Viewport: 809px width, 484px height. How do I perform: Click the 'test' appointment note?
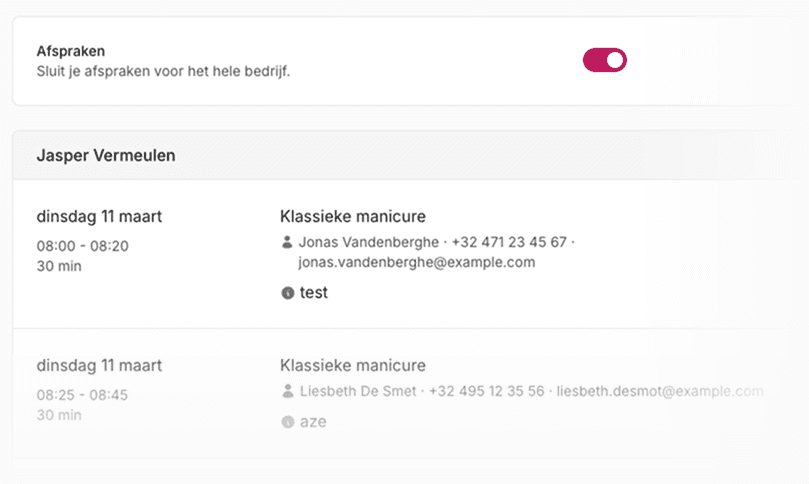coord(314,293)
